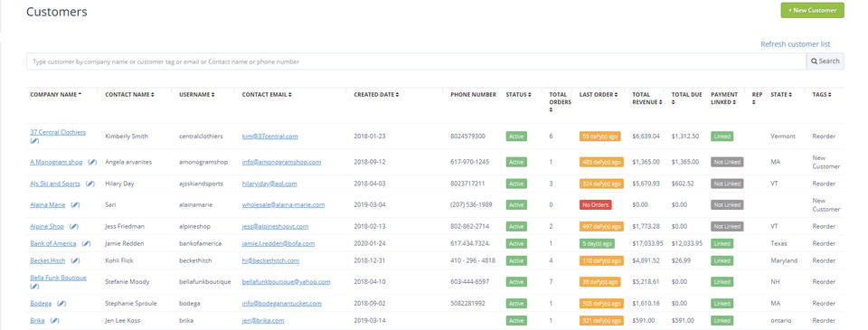868x330 pixels.
Task: Click the edit pencil beside A Monogram shop
Action: coord(93,162)
